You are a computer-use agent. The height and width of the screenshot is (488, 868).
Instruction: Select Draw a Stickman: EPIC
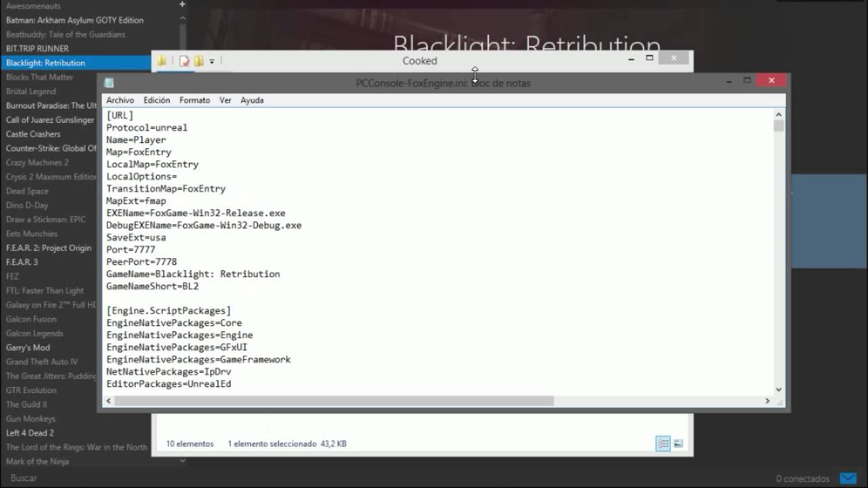pos(46,220)
